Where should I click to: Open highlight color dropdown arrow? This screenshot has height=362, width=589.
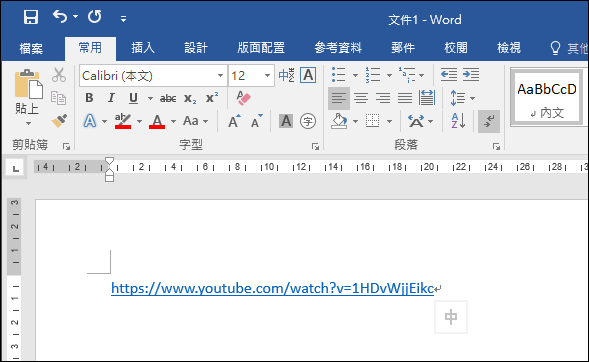(x=139, y=121)
